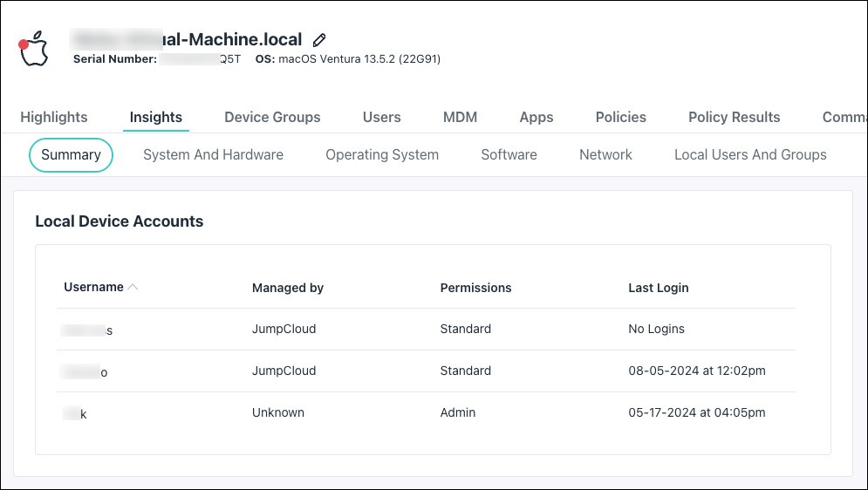Viewport: 868px width, 490px height.
Task: Click the pencil edit icon beside device name
Action: pos(320,40)
